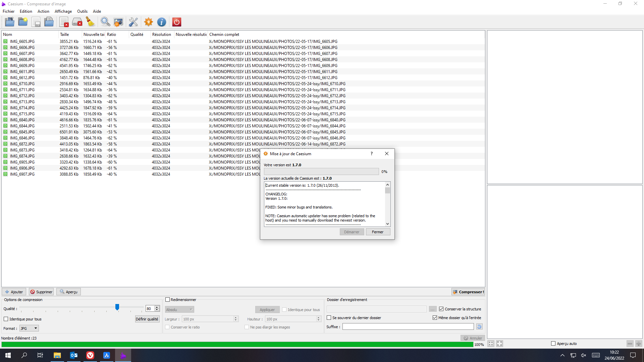
Task: Click the orange update check icon
Action: 148,22
